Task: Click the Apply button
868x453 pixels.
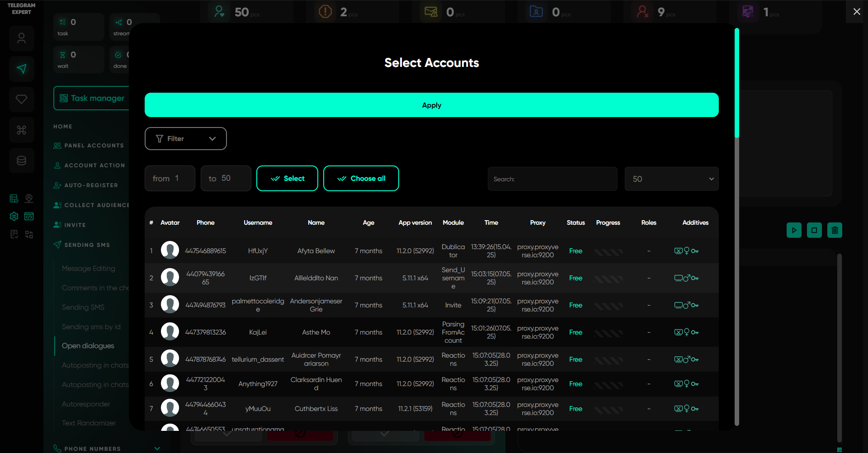Action: (x=431, y=105)
